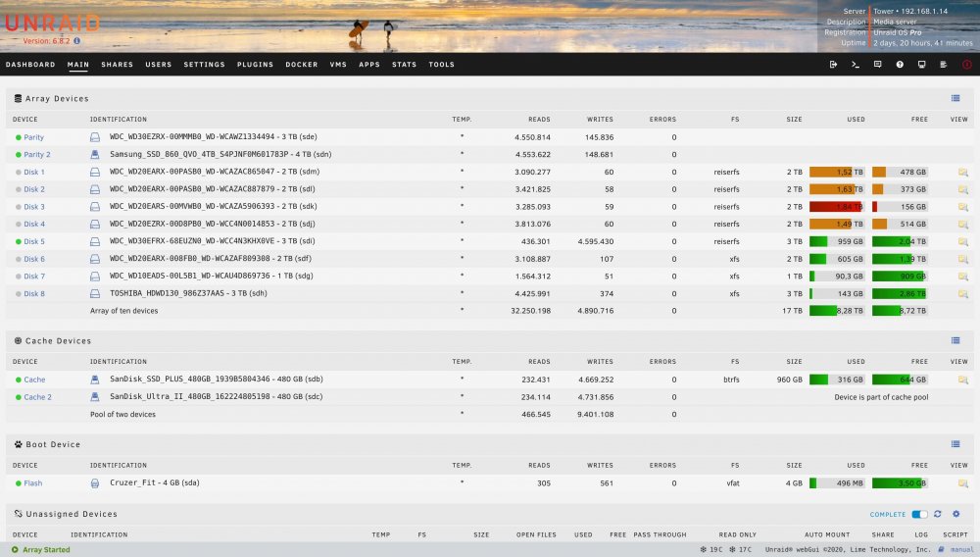Click the disk icon beside TOSHIBA_HDWD130
Image resolution: width=980 pixels, height=557 pixels.
click(x=95, y=293)
